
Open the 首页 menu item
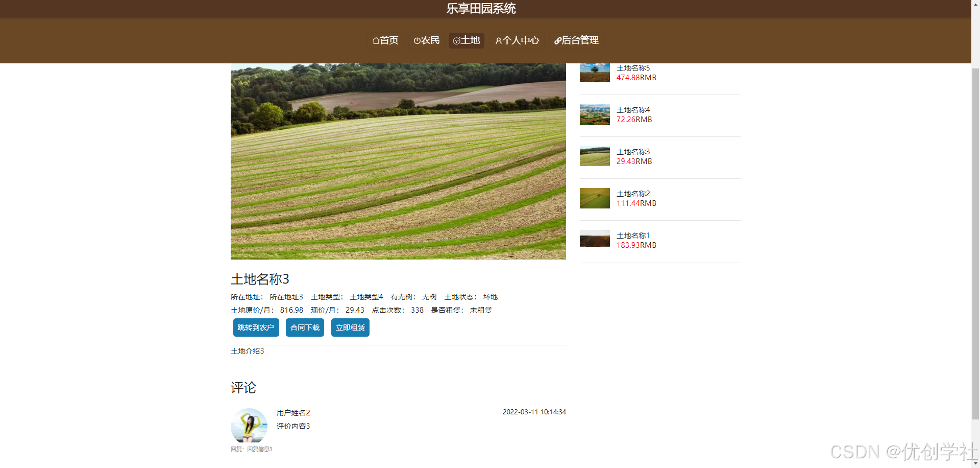click(x=385, y=40)
